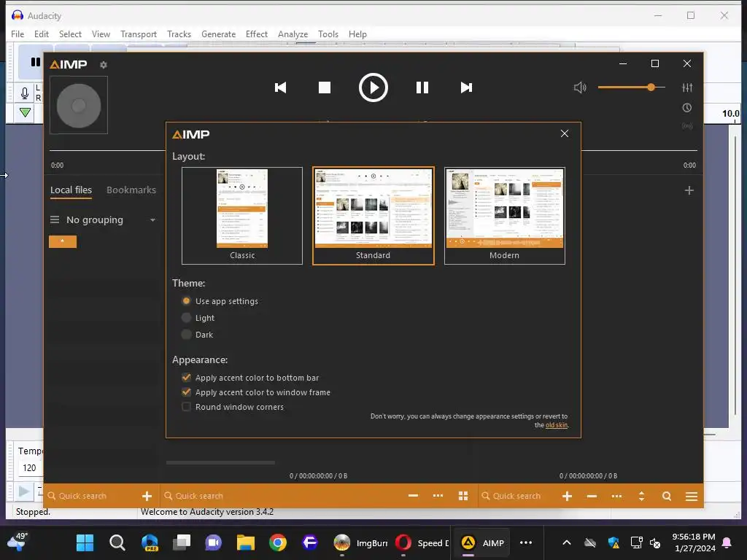Click the left panel Quick search field
Screen dimensions: 747x560
click(x=93, y=496)
